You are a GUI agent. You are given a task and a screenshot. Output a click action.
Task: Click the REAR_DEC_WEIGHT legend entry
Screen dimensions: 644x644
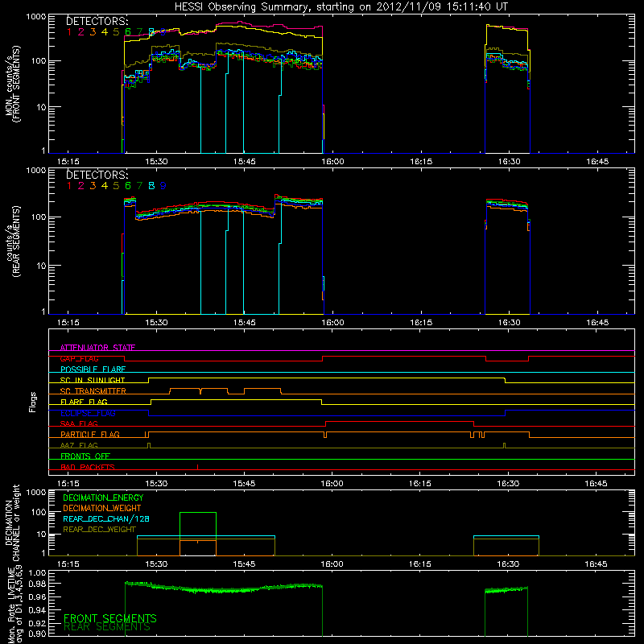[99, 530]
